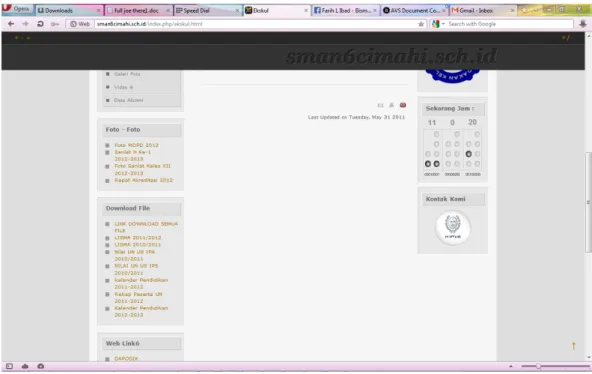Viewport: 592px width, 374px height.
Task: Click the round Kontak Kami logo
Action: [x=453, y=228]
